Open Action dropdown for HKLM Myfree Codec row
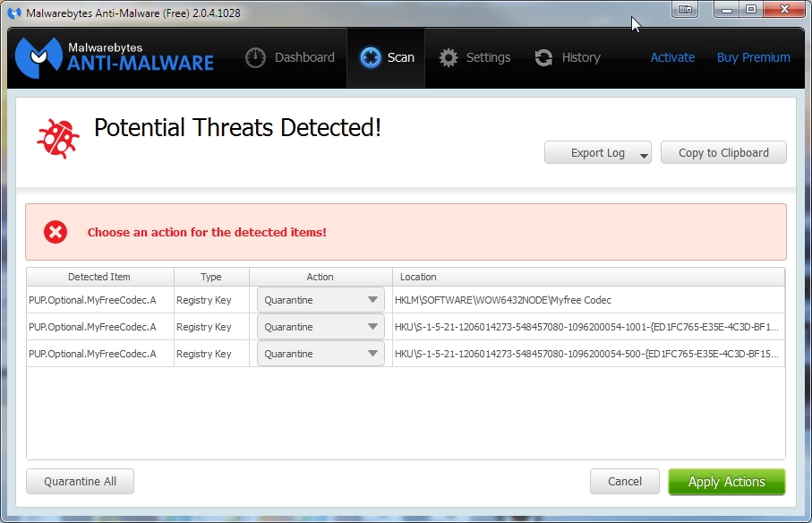812x523 pixels. pos(321,300)
